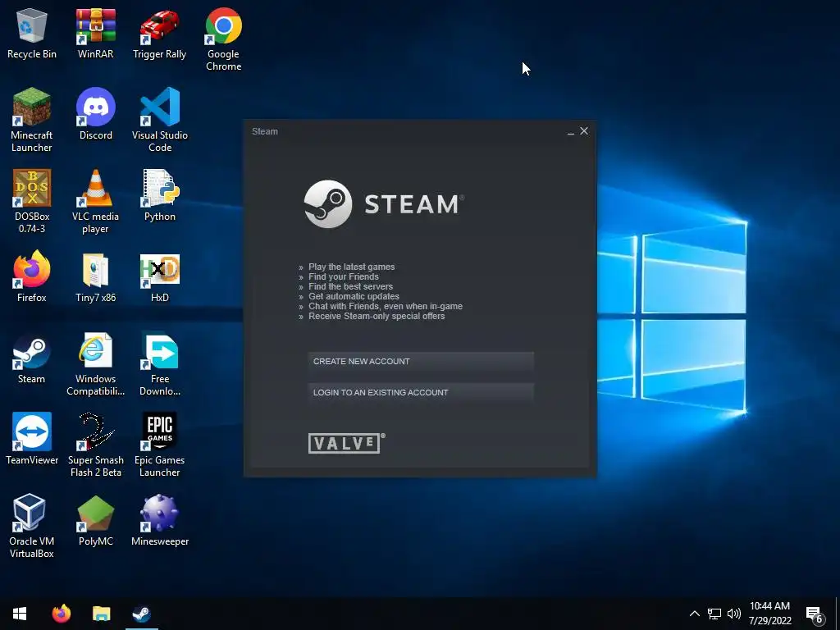Select the Visual Studio Code shortcut
840x630 pixels.
coord(160,120)
